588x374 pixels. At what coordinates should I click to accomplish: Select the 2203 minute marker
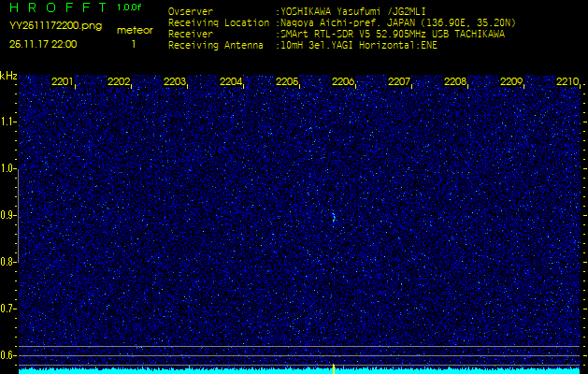175,81
